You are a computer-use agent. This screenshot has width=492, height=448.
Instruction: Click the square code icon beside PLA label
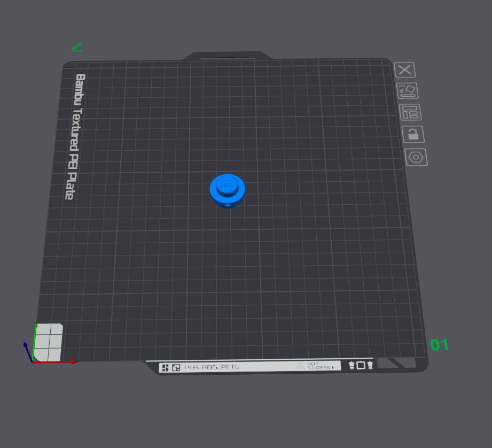176,368
